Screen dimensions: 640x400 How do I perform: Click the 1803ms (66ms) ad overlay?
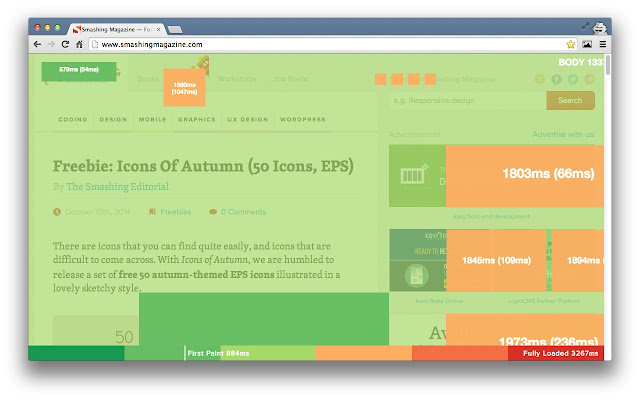click(x=525, y=176)
